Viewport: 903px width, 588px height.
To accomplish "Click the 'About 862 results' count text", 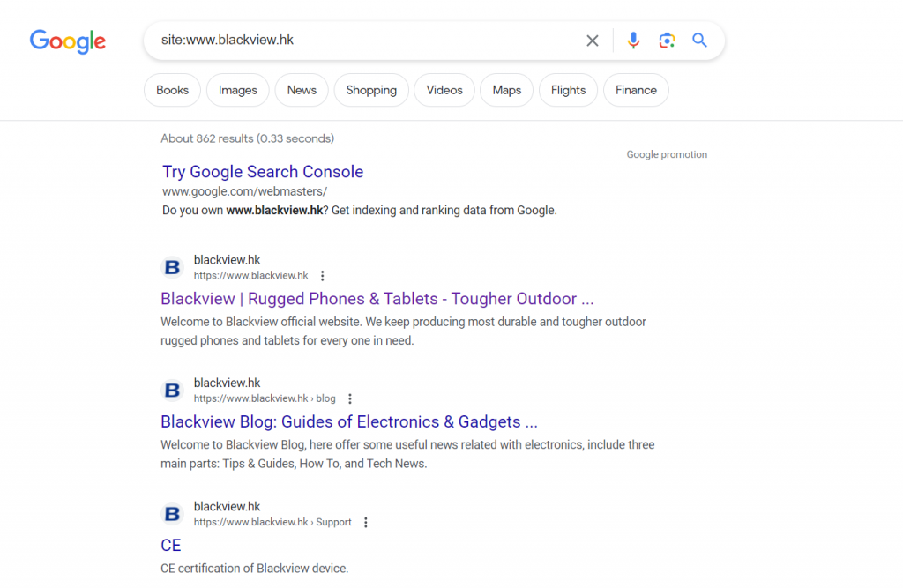I will coord(248,138).
